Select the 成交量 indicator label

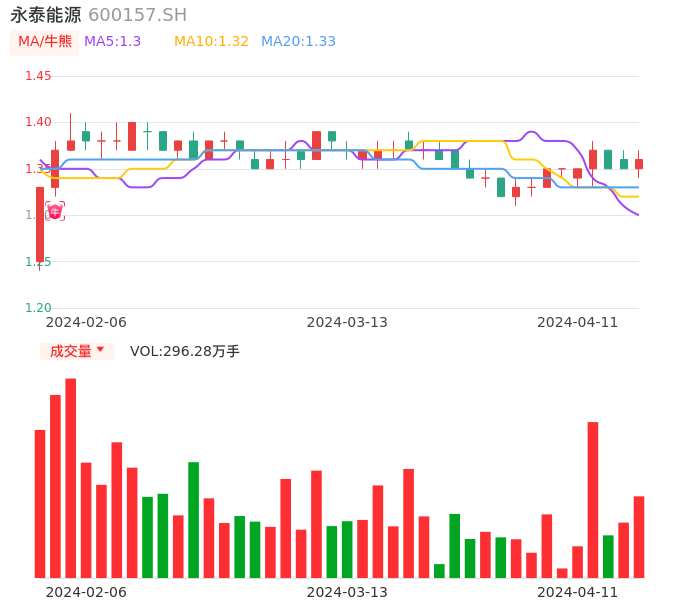point(70,351)
